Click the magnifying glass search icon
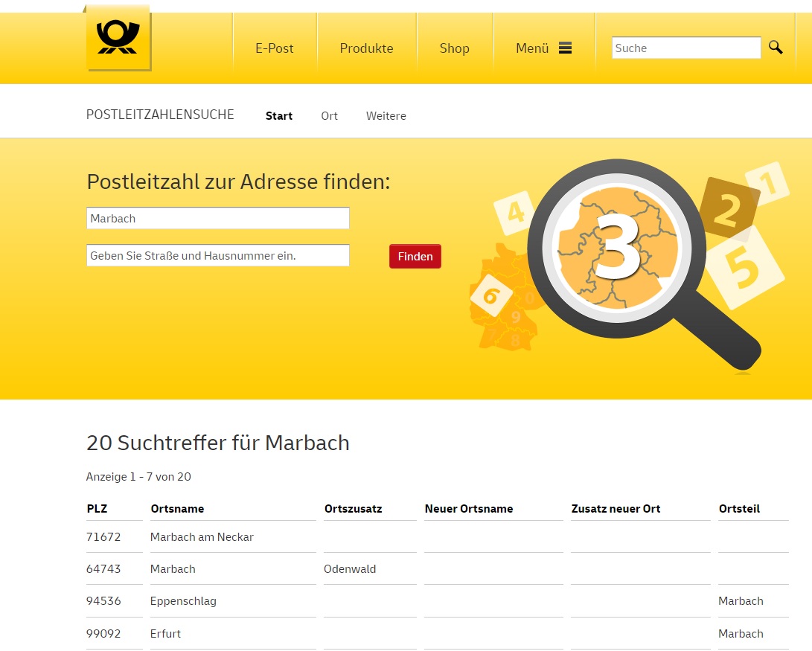The width and height of the screenshot is (812, 651). 776,48
